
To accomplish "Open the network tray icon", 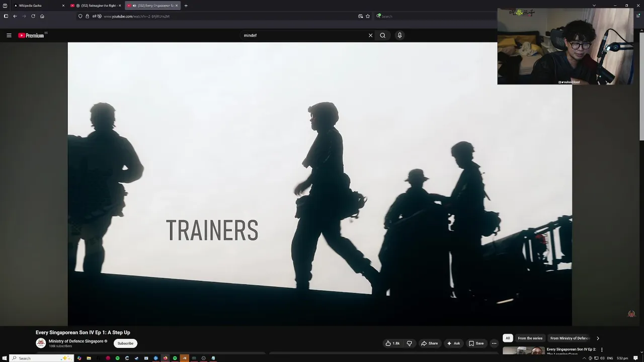I will pyautogui.click(x=596, y=358).
